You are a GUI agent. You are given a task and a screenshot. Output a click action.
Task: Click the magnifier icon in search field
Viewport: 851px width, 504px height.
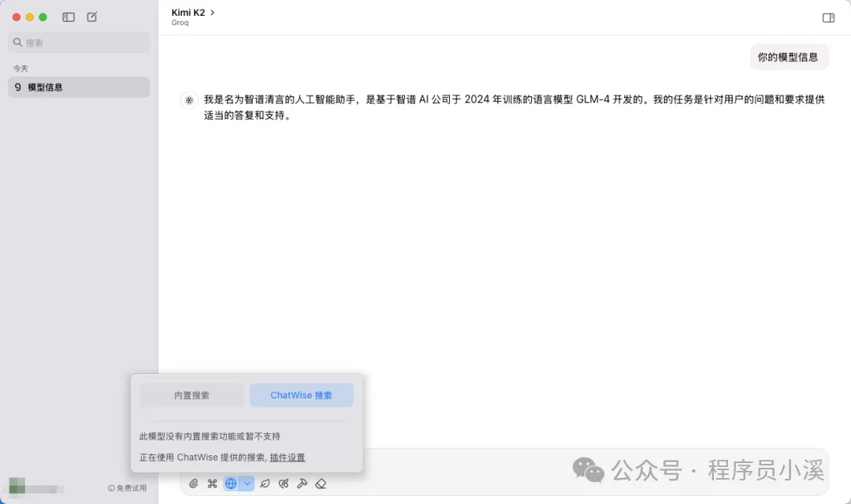click(x=18, y=43)
